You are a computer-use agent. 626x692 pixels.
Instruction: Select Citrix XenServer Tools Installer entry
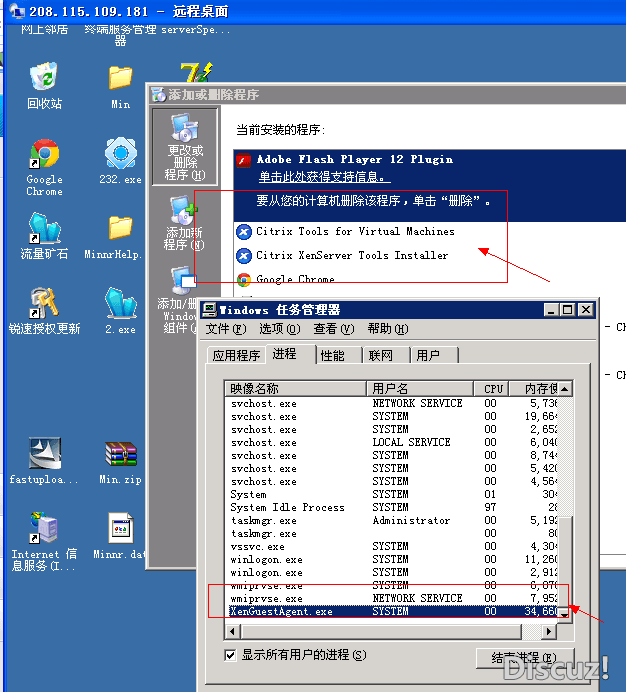[352, 256]
